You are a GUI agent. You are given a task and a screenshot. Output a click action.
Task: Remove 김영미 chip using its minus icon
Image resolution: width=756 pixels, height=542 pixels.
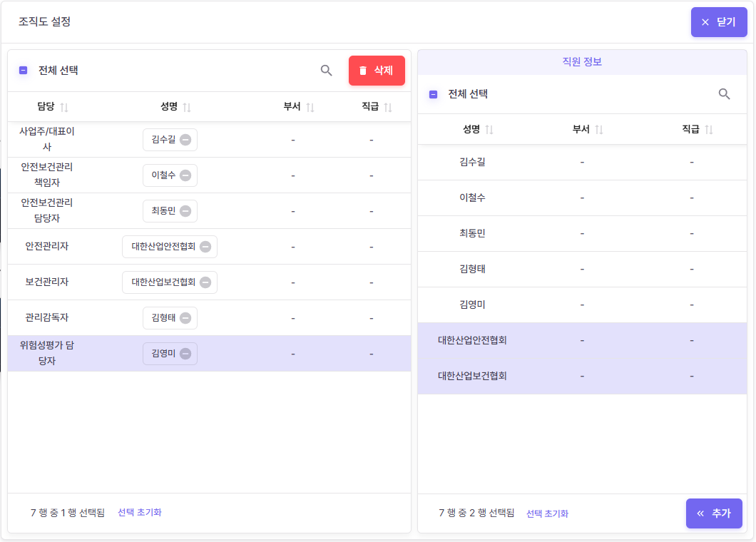coord(185,354)
